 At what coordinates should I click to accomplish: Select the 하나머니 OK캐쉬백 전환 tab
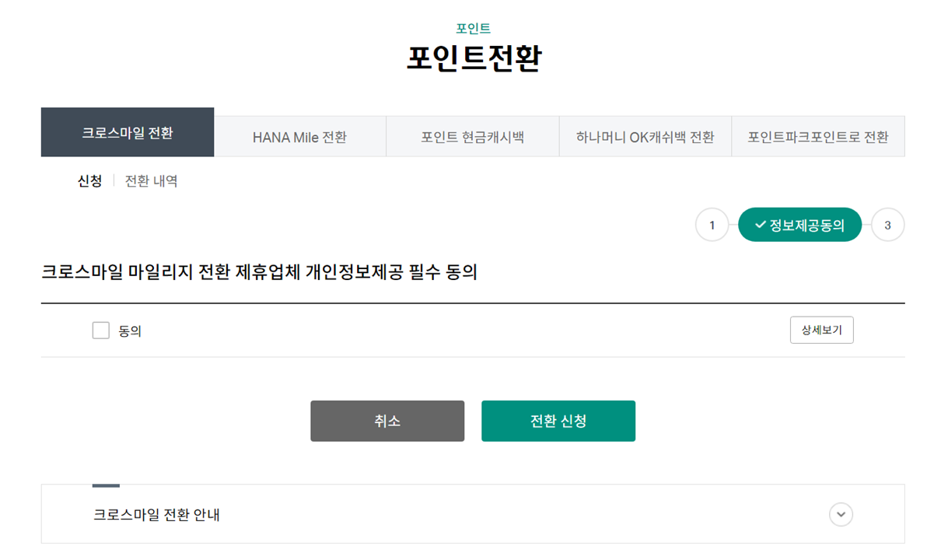(645, 135)
